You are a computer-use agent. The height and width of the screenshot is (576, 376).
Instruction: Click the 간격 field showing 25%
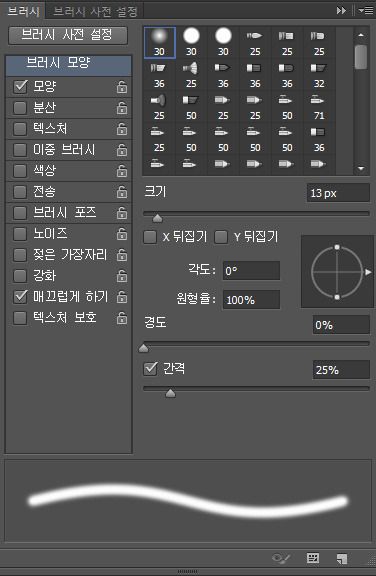coord(341,370)
